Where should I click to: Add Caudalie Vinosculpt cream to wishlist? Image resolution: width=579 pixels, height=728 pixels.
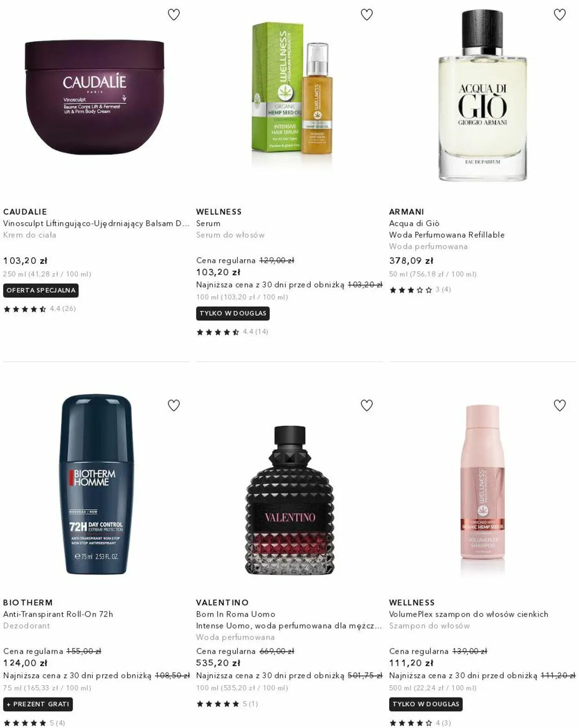click(x=174, y=15)
